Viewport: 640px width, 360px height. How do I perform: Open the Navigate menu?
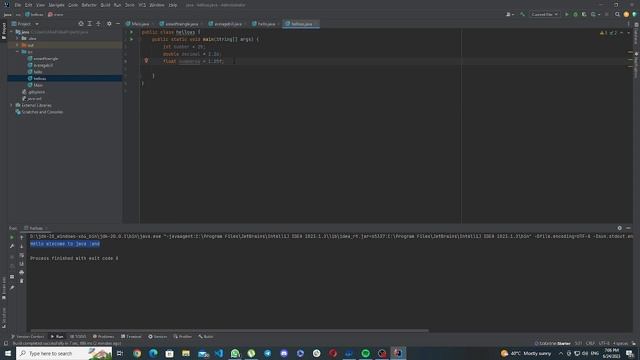click(x=56, y=5)
